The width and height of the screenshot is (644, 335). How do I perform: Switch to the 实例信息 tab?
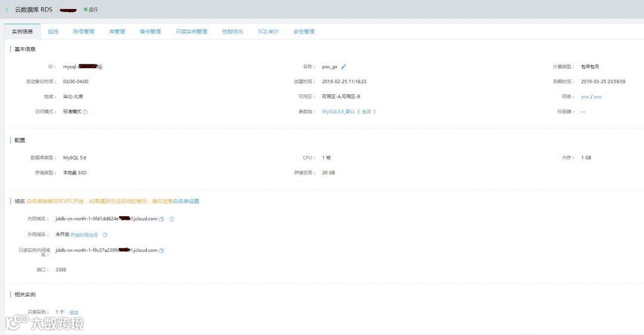23,31
